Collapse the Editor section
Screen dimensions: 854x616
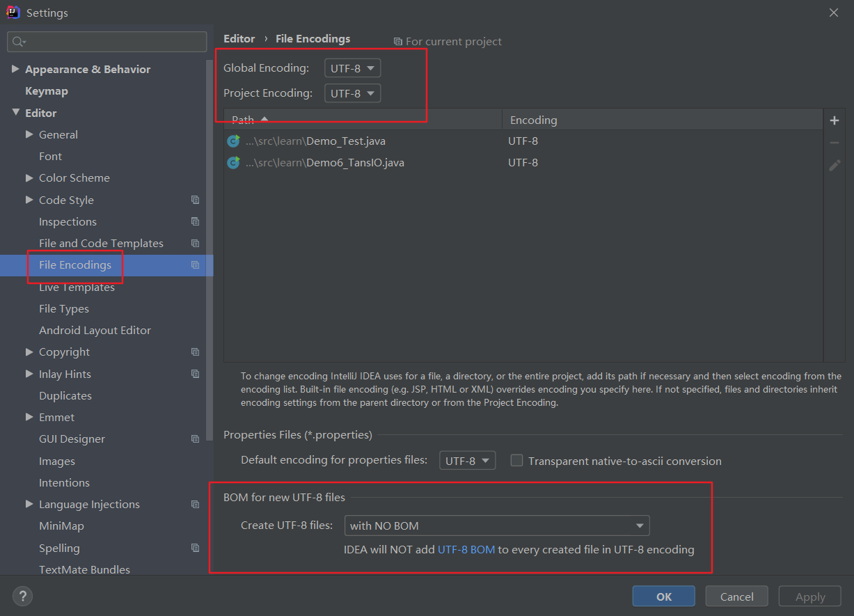click(16, 113)
